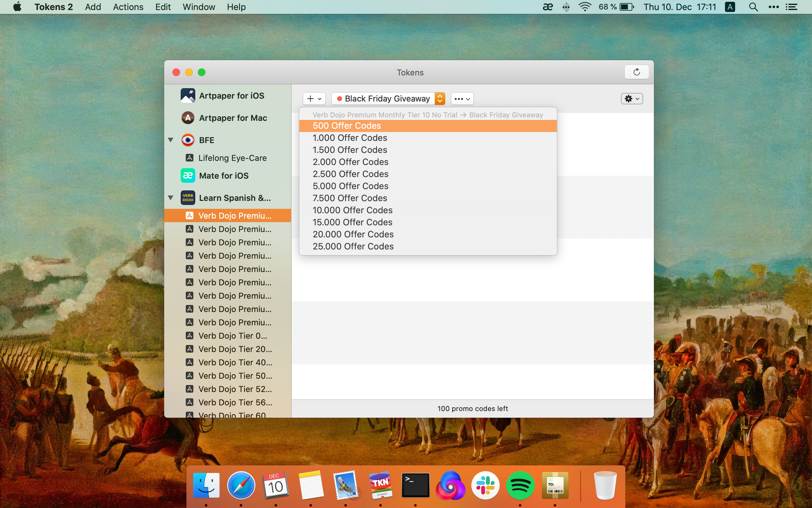812x508 pixels.
Task: Click the refresh/reload button top right
Action: (x=636, y=72)
